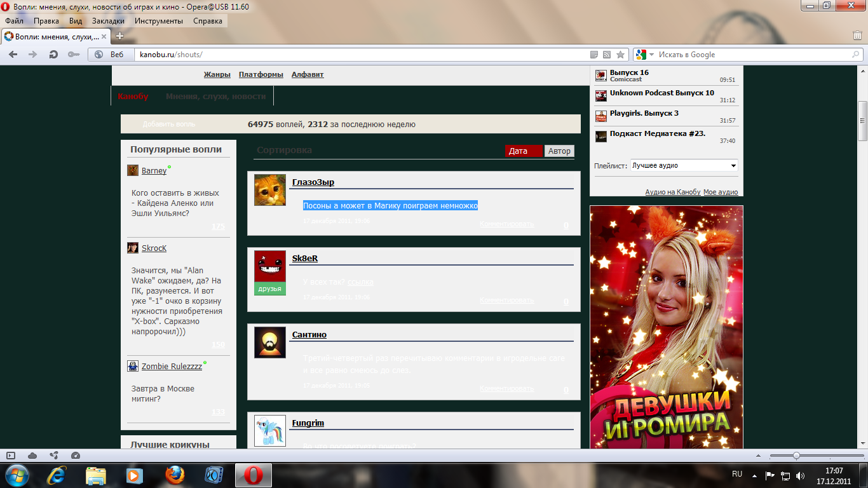Viewport: 868px width, 488px height.
Task: Sort shouts by Автор
Action: 559,151
